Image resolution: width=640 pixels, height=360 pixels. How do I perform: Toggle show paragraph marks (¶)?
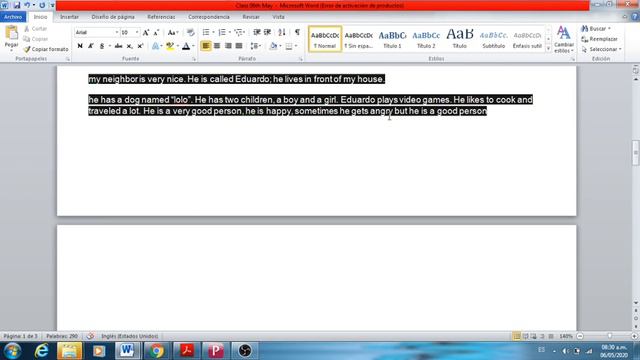[297, 32]
